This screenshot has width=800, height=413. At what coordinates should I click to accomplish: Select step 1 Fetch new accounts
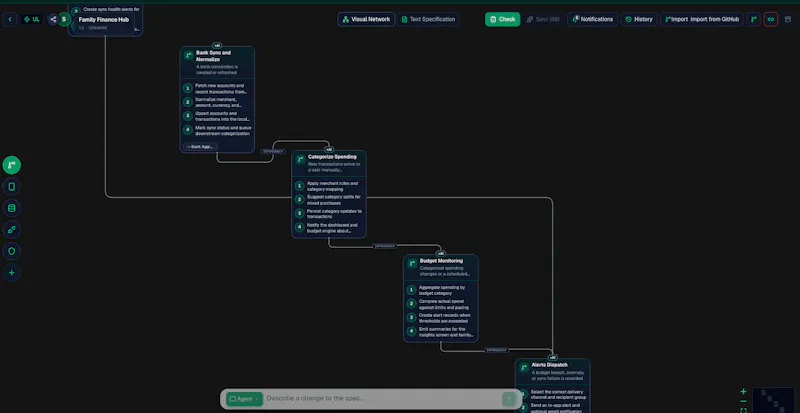click(x=217, y=89)
